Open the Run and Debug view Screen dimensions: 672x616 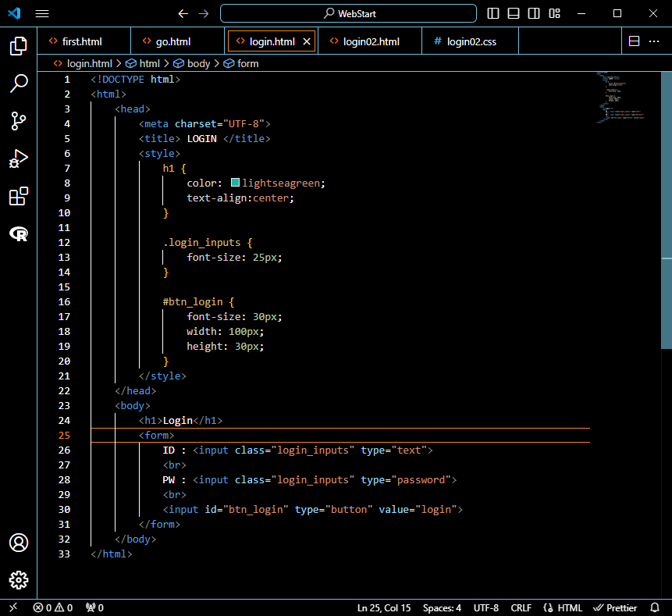click(x=19, y=158)
